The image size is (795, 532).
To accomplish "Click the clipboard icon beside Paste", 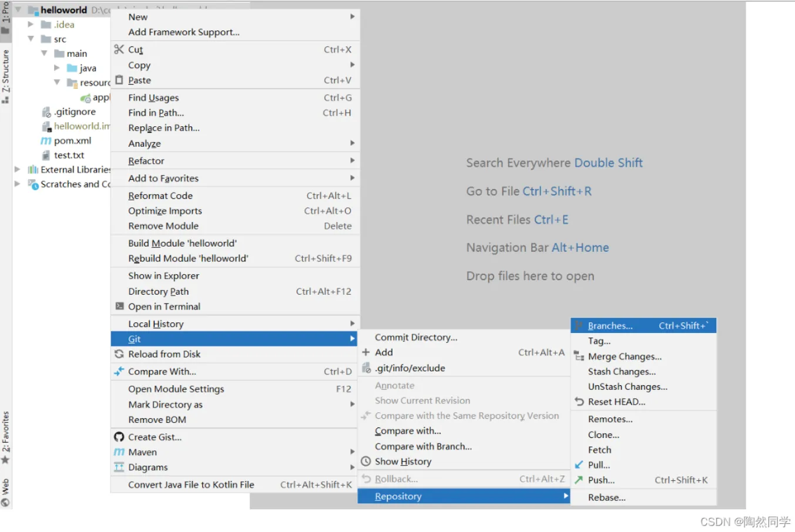I will pos(119,80).
